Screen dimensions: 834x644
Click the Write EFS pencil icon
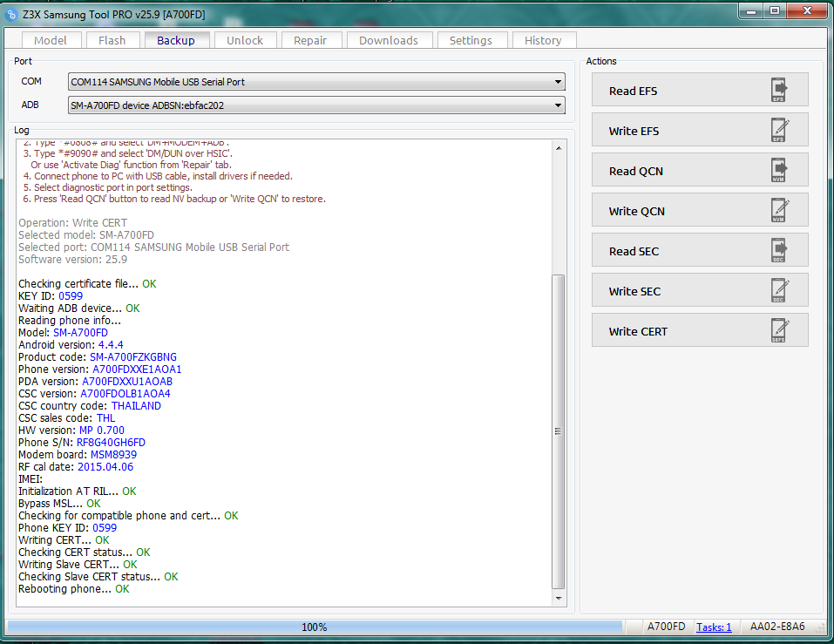click(779, 130)
